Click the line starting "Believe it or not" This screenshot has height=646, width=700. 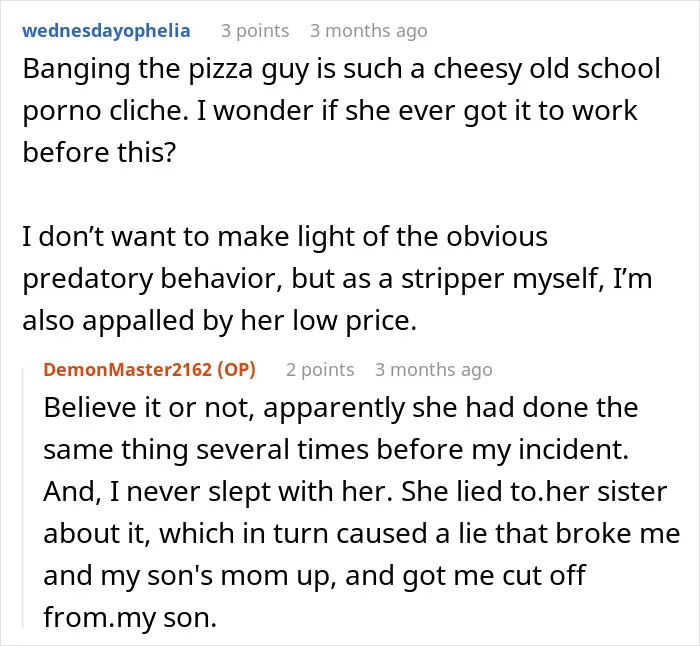click(x=341, y=408)
